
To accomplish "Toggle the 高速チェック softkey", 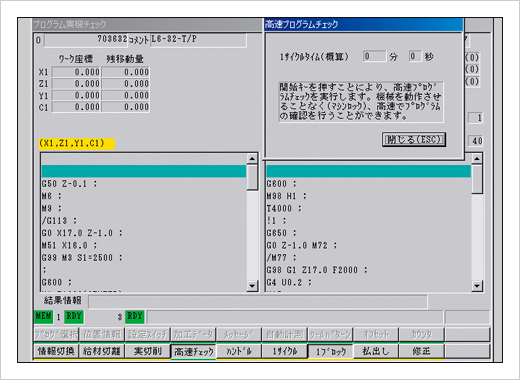I will pyautogui.click(x=193, y=352).
